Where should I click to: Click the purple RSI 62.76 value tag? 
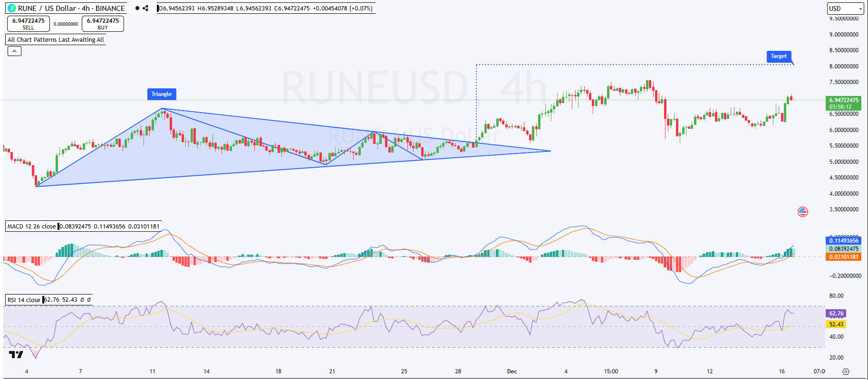(836, 313)
